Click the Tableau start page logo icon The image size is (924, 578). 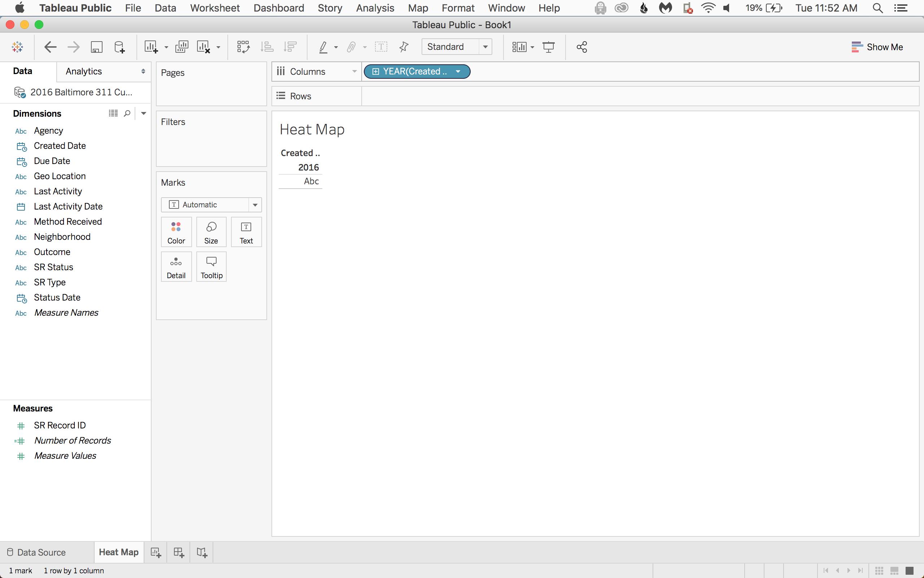(x=17, y=47)
